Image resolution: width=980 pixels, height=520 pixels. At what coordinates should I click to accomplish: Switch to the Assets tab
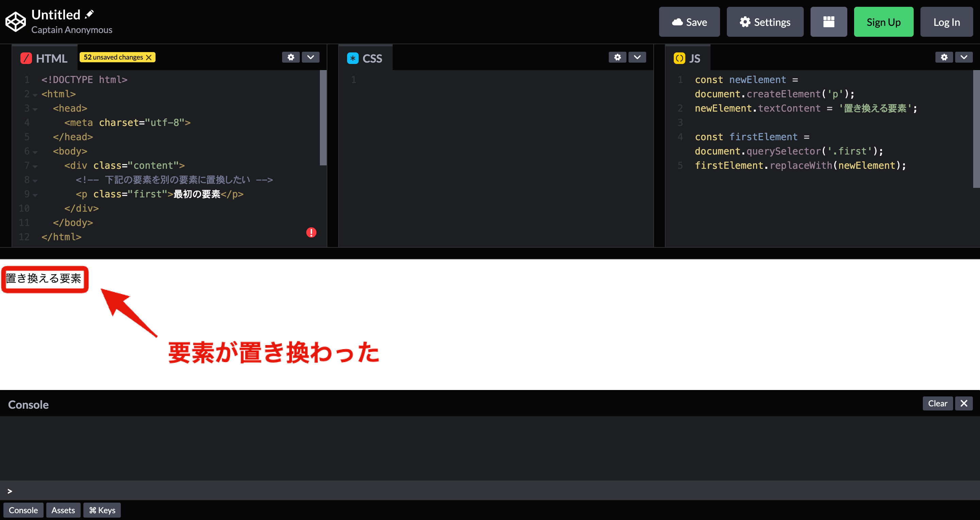point(63,510)
